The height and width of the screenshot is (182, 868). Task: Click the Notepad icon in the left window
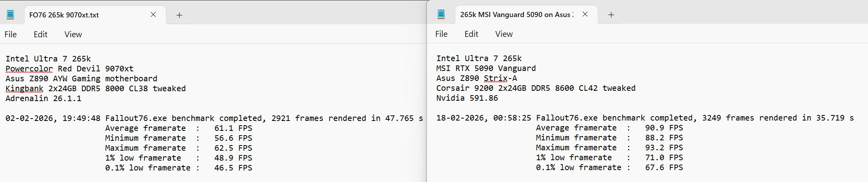tap(11, 15)
